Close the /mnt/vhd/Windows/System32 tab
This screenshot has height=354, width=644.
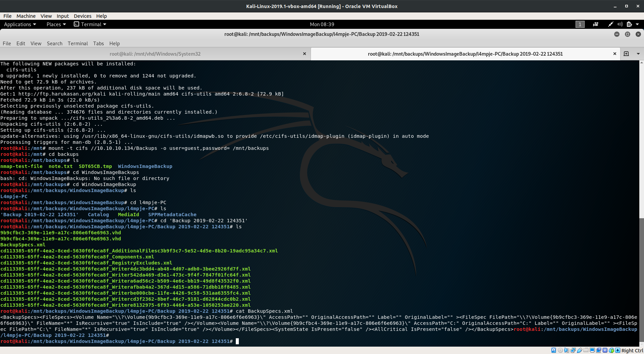point(305,54)
